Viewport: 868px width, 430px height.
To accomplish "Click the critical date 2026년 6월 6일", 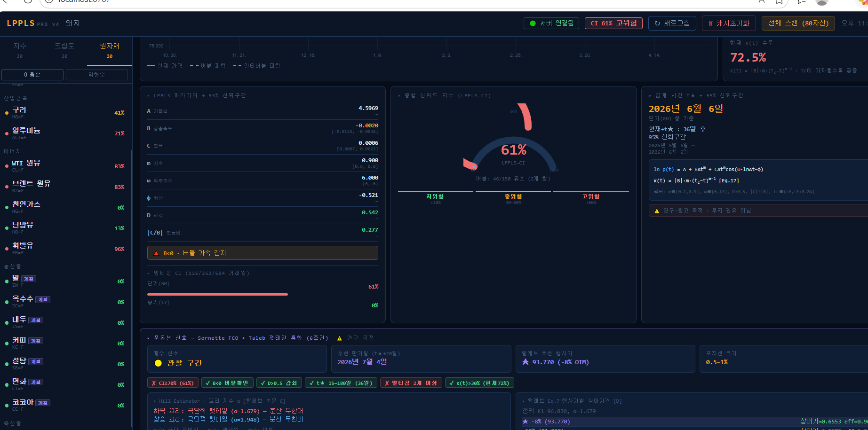I will point(686,109).
